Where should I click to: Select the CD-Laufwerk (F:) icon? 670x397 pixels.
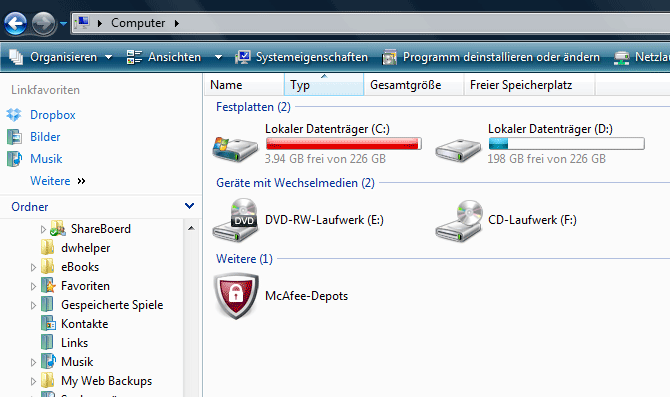coord(459,221)
